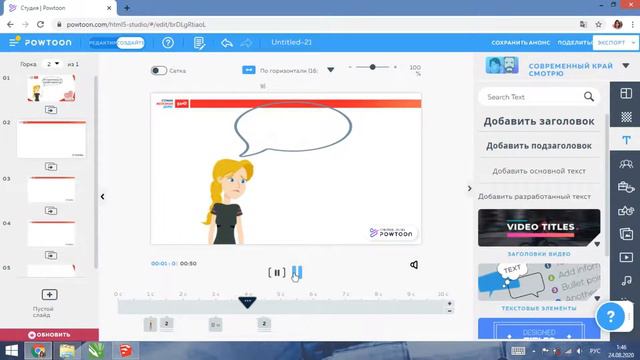Click Добавить заголовок

539,121
